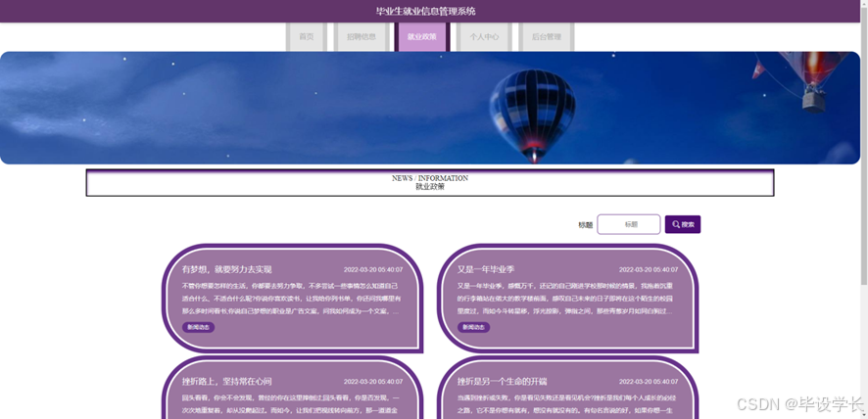
Task: Click the date on the 又是一年毕业季 card
Action: [x=649, y=270]
